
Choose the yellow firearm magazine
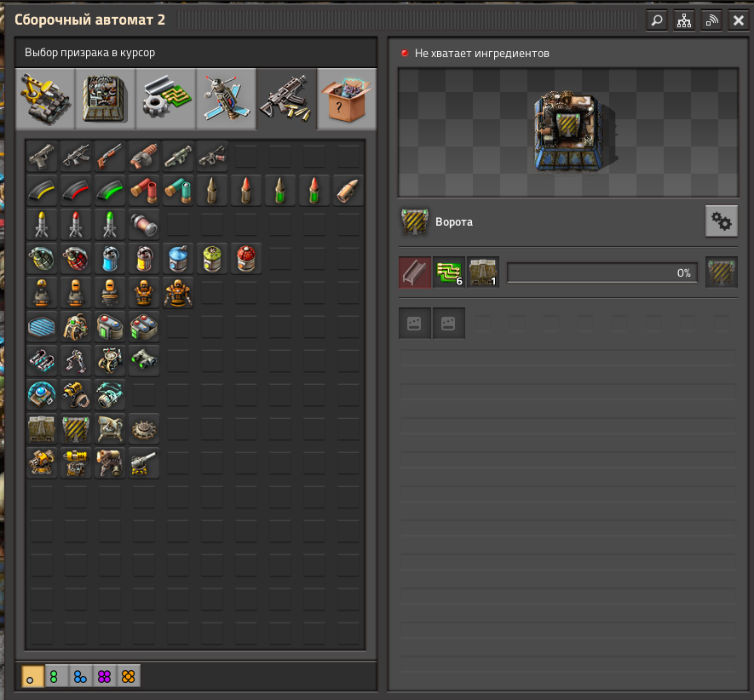[x=42, y=191]
